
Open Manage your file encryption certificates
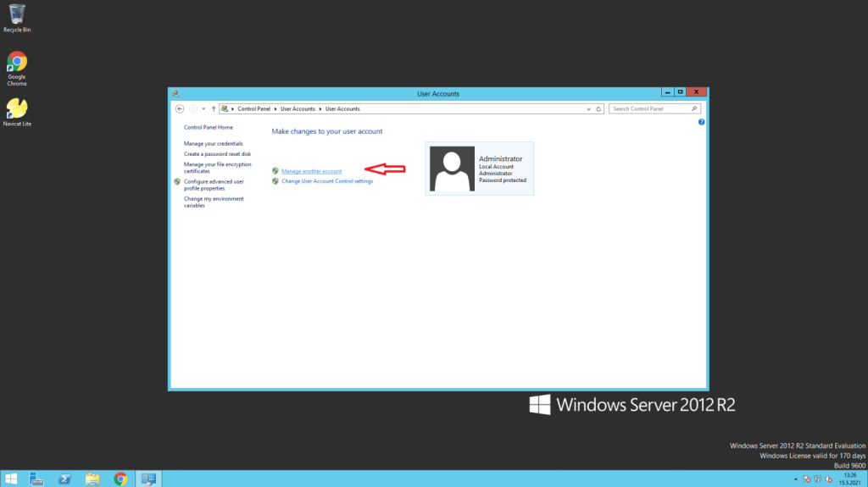217,168
